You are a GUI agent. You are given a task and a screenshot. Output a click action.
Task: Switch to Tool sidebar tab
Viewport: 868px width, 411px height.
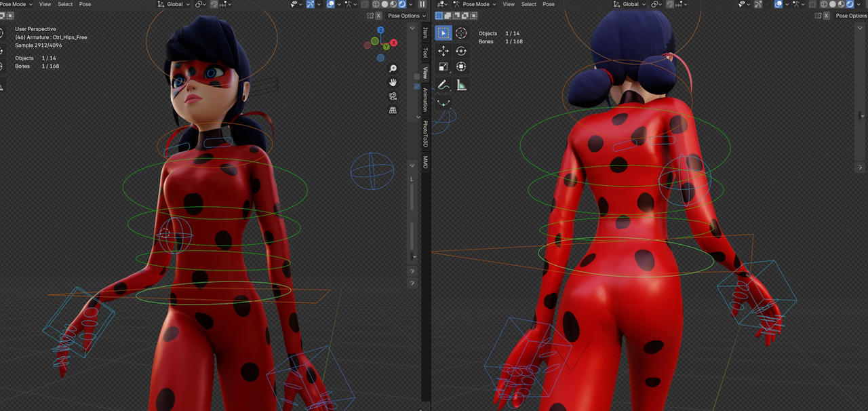click(x=425, y=52)
